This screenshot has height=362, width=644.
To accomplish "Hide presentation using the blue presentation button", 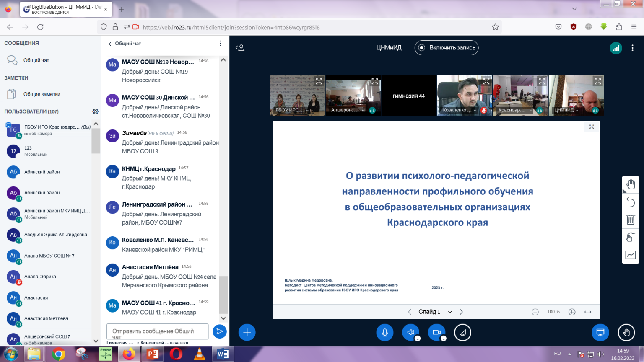I will point(600,332).
